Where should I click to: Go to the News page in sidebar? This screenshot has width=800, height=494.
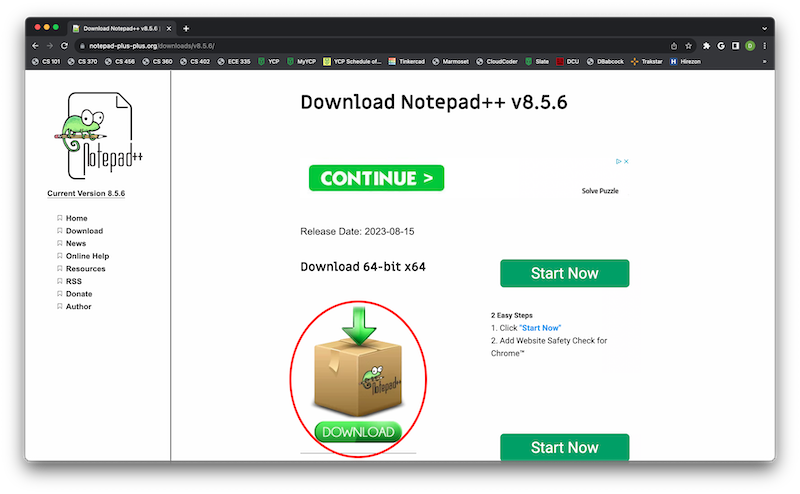pyautogui.click(x=76, y=243)
